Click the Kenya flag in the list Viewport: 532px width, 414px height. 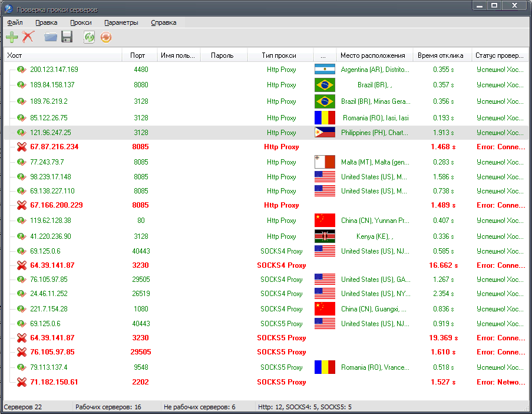pyautogui.click(x=325, y=236)
